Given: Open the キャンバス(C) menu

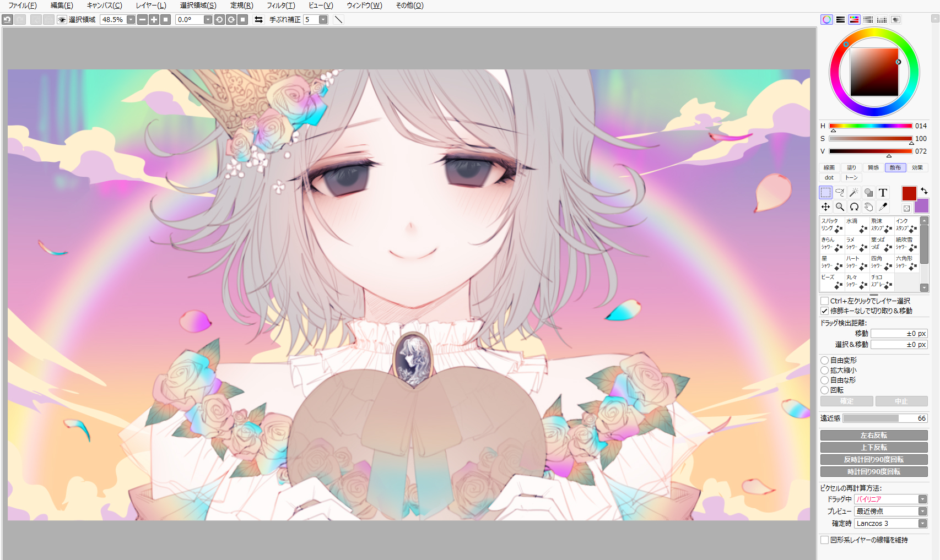Looking at the screenshot, I should [x=104, y=6].
